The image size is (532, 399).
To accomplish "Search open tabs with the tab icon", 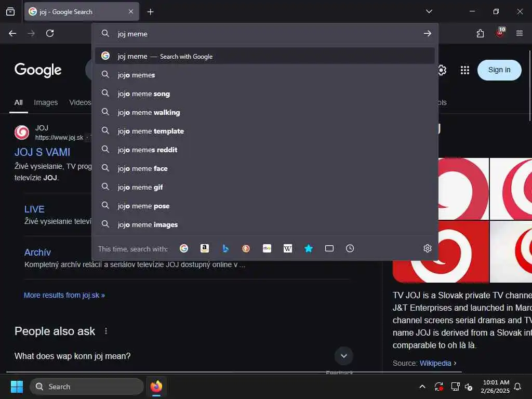I will click(x=329, y=248).
